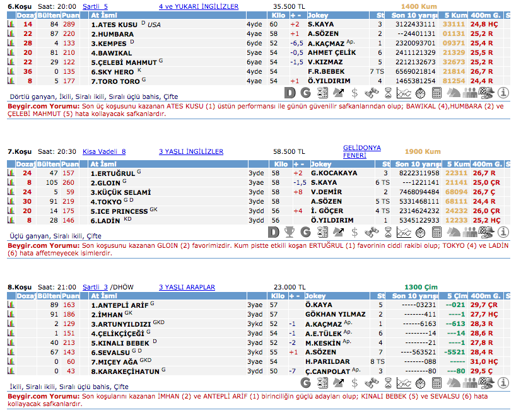This screenshot has height=420, width=521.
Task: Click stopwatch icon under race 7
Action: 421,232
